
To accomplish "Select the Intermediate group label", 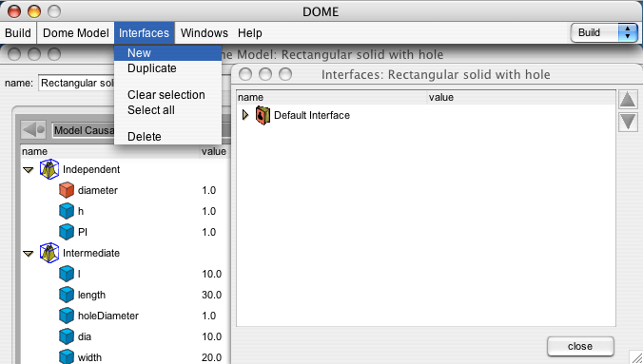I will pos(91,253).
